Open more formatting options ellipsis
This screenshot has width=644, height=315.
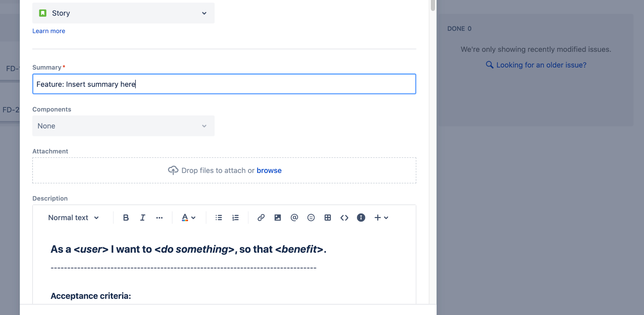(x=159, y=218)
